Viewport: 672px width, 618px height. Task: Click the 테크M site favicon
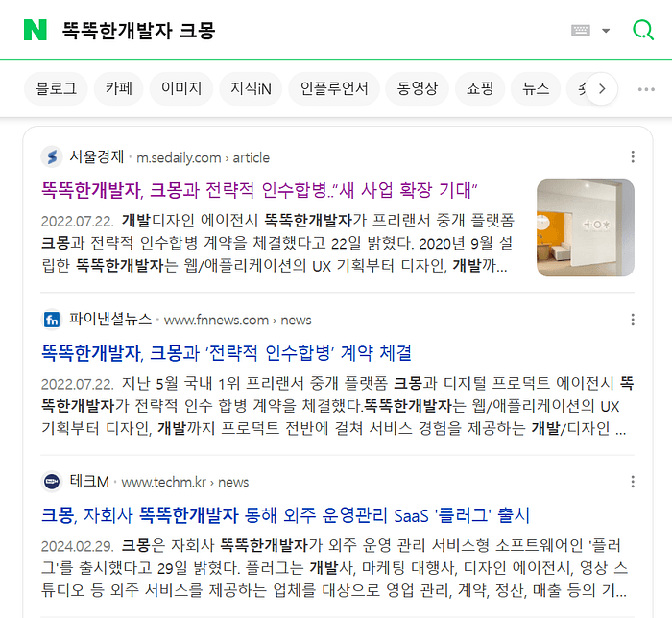point(52,482)
